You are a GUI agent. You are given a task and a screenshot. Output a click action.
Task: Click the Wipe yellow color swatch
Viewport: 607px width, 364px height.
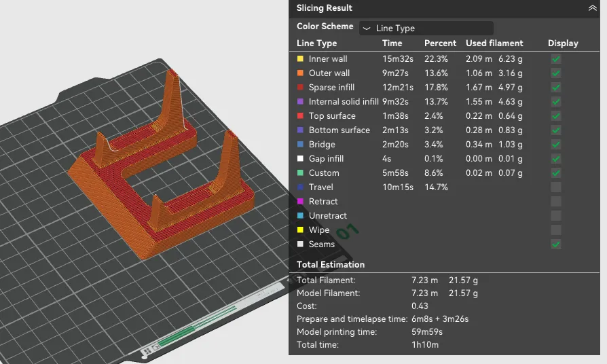pos(300,230)
